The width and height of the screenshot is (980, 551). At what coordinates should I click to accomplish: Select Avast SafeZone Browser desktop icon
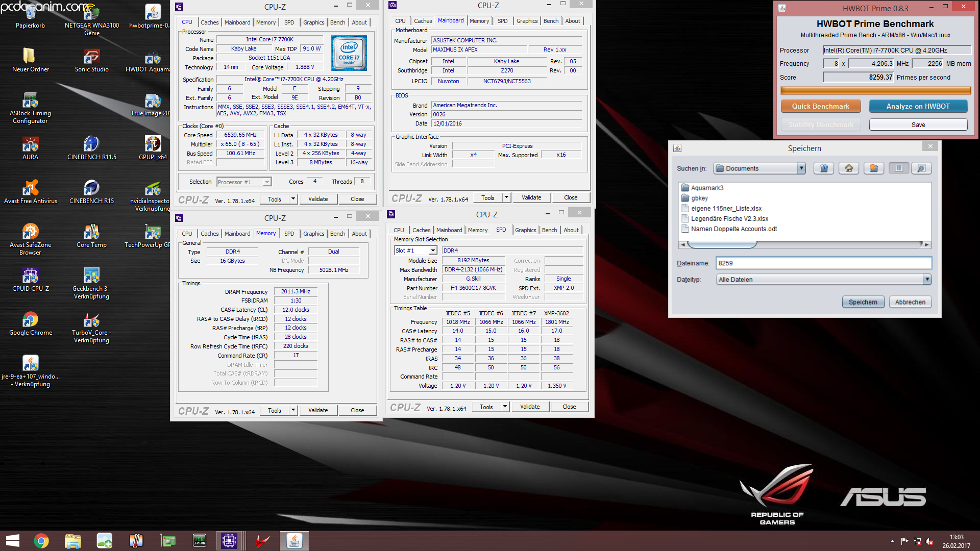click(30, 239)
